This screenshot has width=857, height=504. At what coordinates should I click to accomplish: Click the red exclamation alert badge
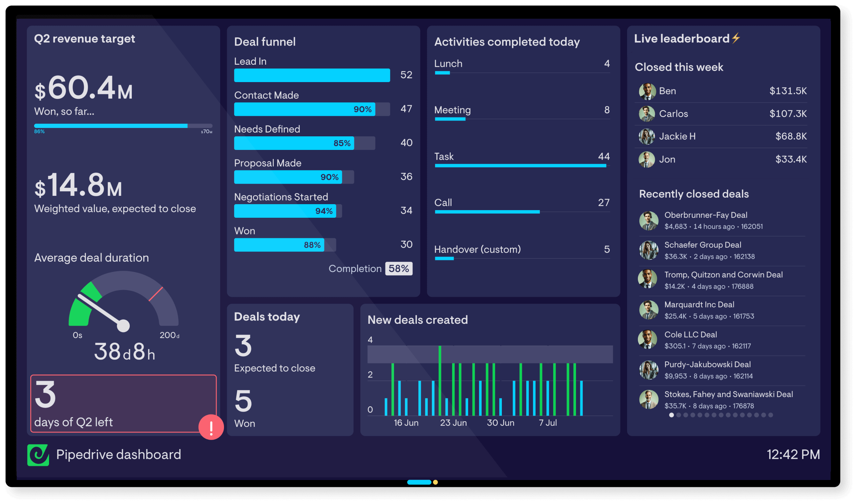coord(211,427)
